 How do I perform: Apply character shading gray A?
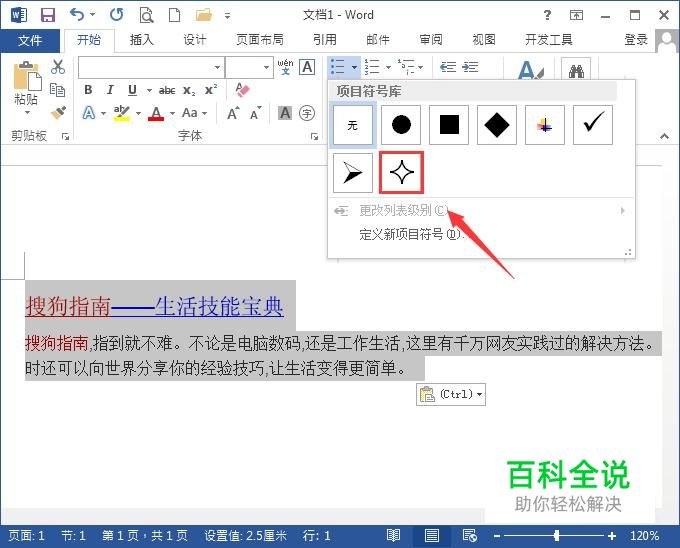(x=285, y=113)
